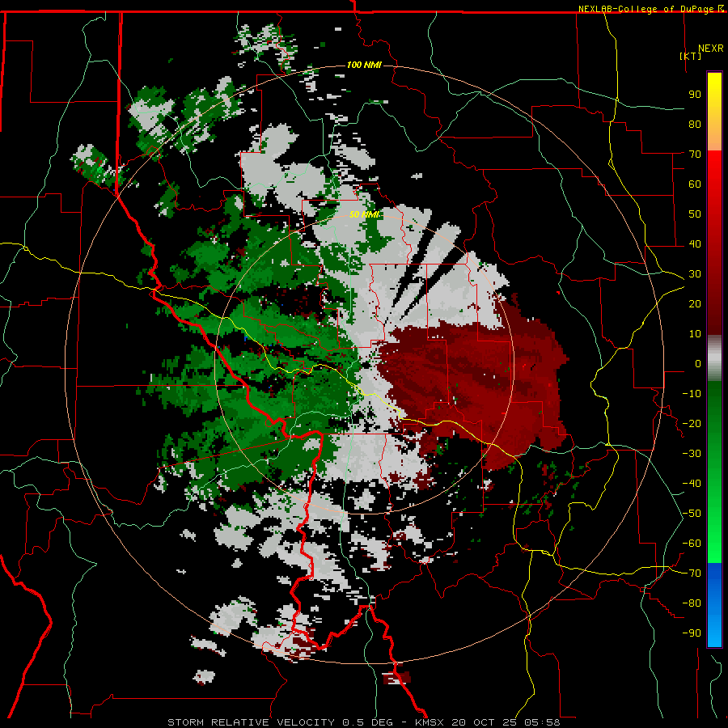The width and height of the screenshot is (728, 728).
Task: Select the 60 value on velocity scale
Action: [695, 184]
